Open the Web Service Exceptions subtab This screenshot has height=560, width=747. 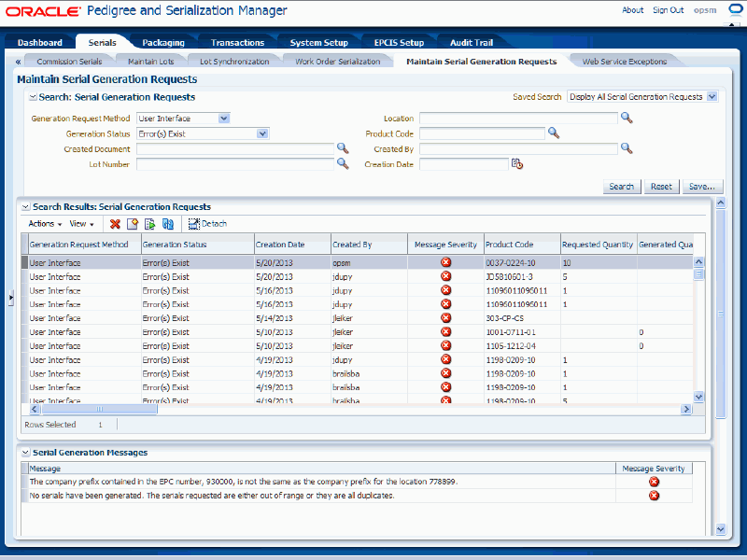[625, 62]
